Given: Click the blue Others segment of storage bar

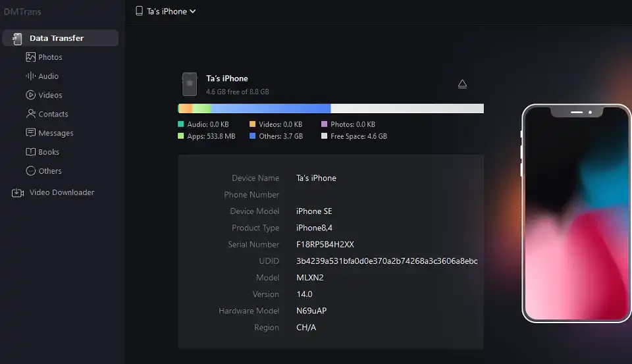Looking at the screenshot, I should [x=270, y=109].
